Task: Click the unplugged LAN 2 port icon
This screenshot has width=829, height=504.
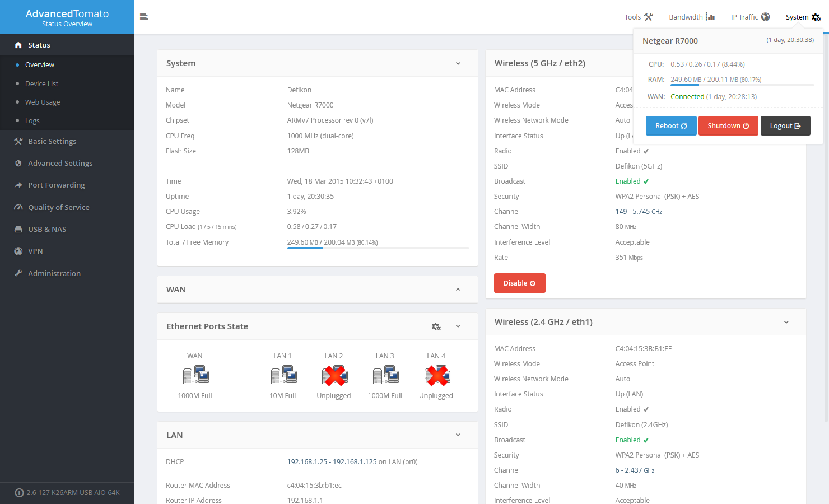Action: coord(334,375)
